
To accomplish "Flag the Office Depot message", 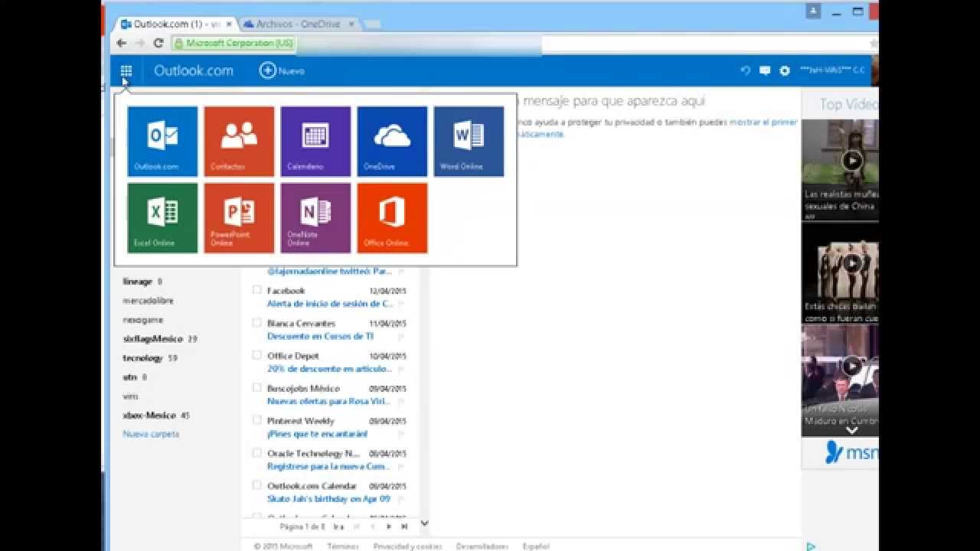I will 400,369.
